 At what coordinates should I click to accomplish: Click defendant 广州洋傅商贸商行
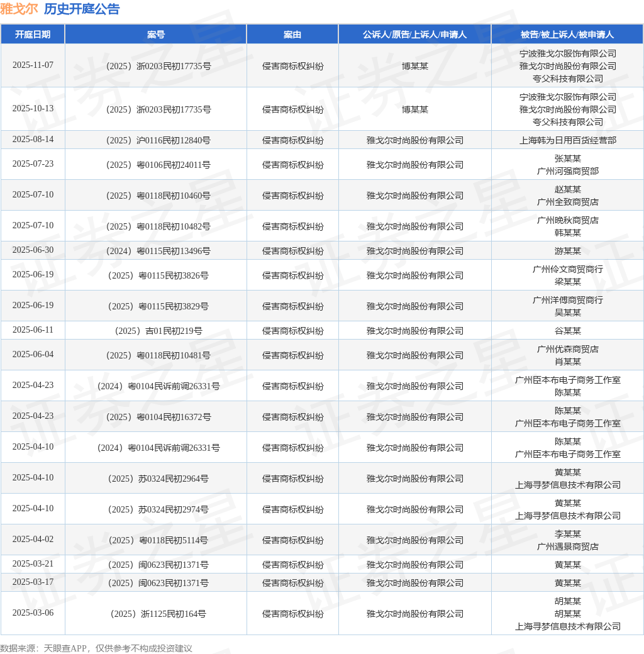click(567, 301)
